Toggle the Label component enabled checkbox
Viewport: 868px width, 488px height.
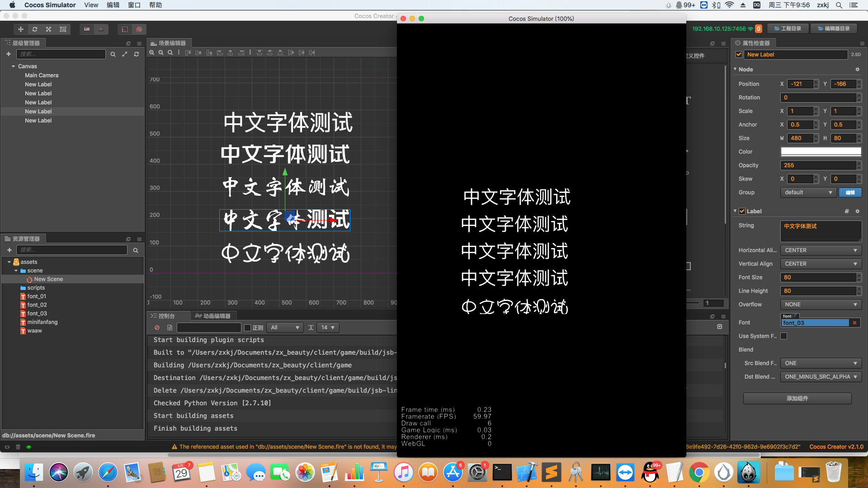[742, 211]
